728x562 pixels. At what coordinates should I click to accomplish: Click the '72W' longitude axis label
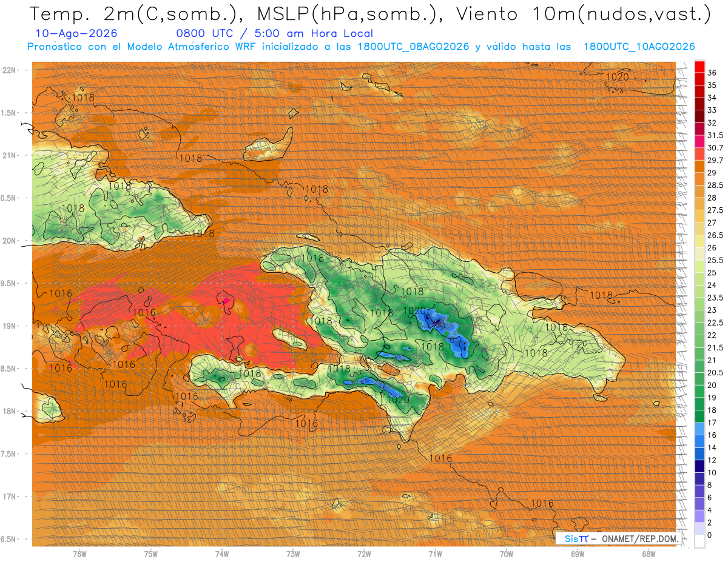click(364, 554)
